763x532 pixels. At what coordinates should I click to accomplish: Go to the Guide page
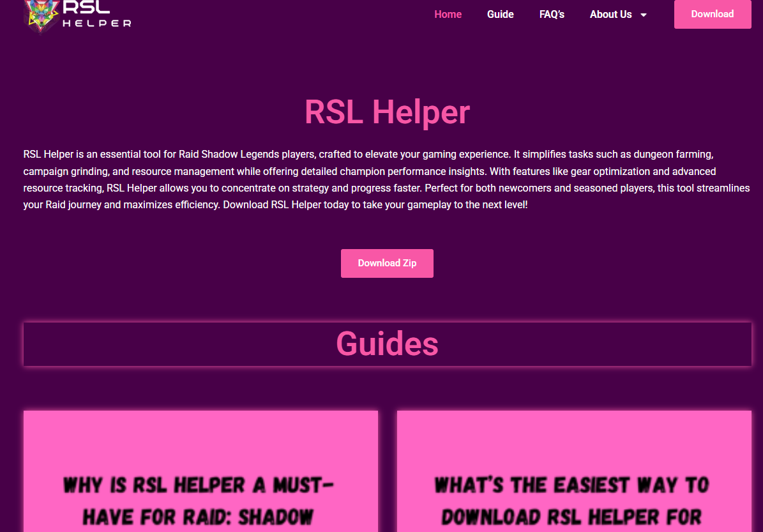(x=500, y=14)
